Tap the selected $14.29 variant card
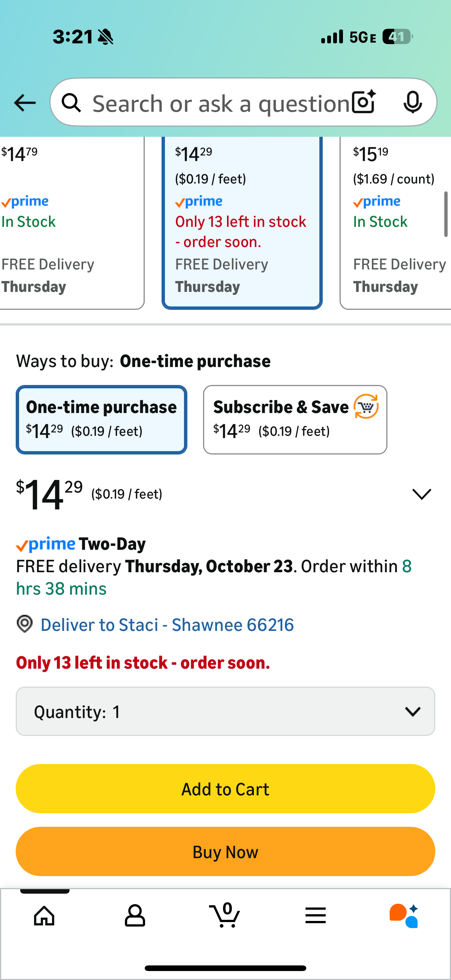 tap(242, 222)
